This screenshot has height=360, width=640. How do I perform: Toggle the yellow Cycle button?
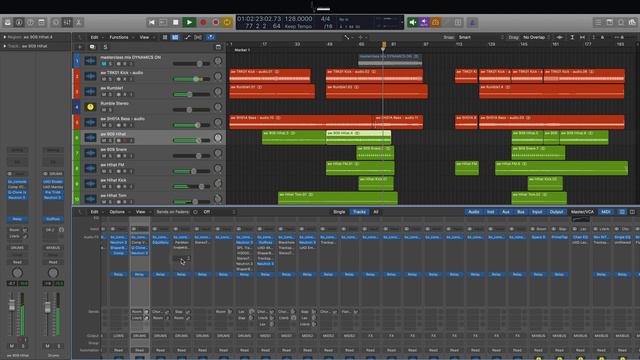[227, 22]
